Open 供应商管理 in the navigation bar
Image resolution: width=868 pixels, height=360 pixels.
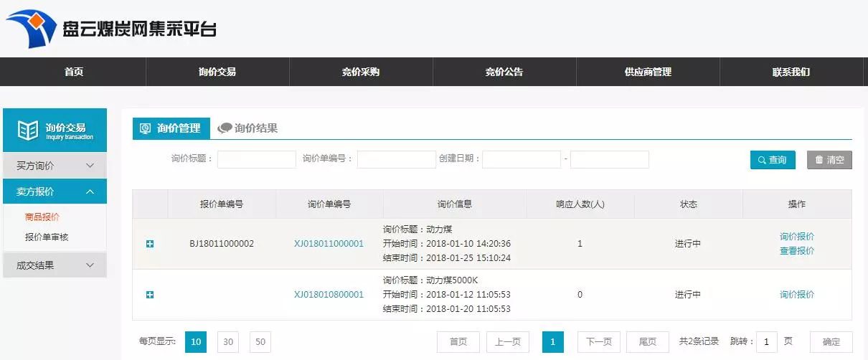[648, 72]
